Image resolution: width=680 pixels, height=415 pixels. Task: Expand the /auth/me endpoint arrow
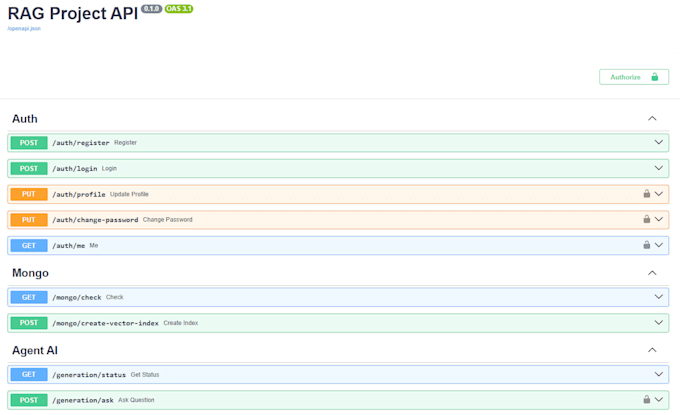pyautogui.click(x=659, y=245)
